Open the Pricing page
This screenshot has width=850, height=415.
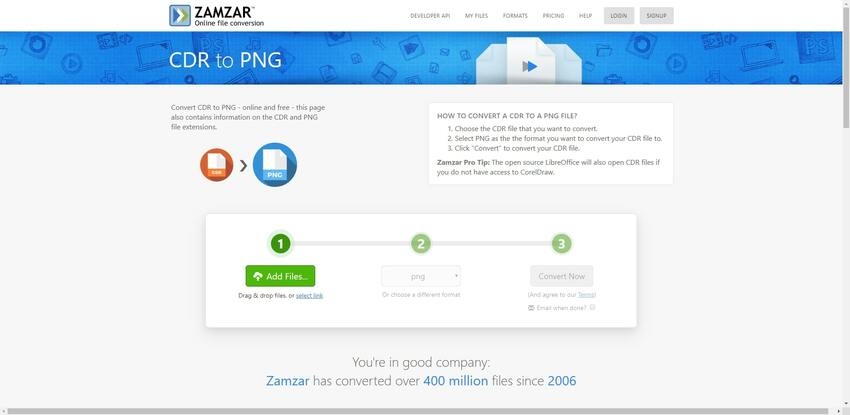[553, 16]
